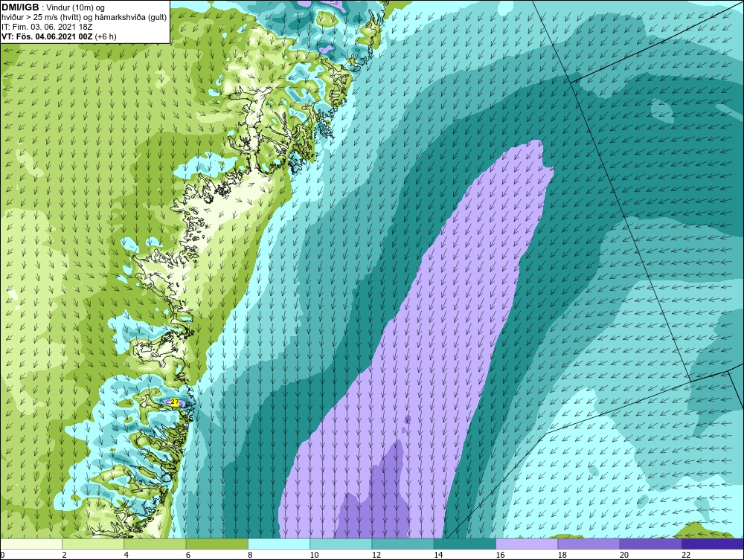Click the 'VT: Fös. 04.06.2021 00Z' line
Viewport: 744px width, 560px height.
click(48, 36)
